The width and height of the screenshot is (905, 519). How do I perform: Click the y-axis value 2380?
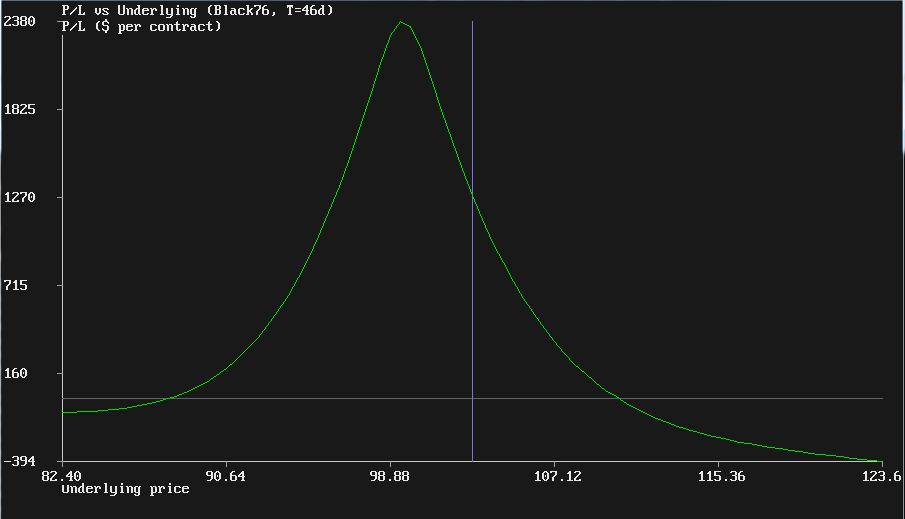pos(20,21)
